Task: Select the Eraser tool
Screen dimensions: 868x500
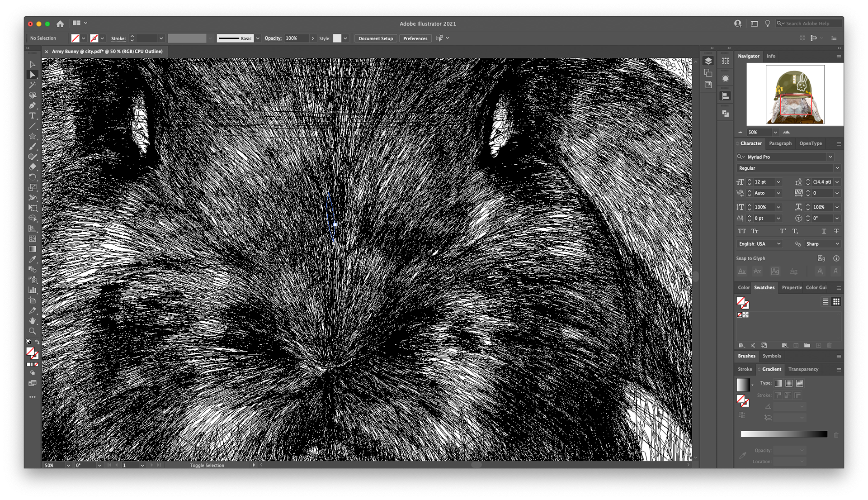Action: tap(33, 167)
